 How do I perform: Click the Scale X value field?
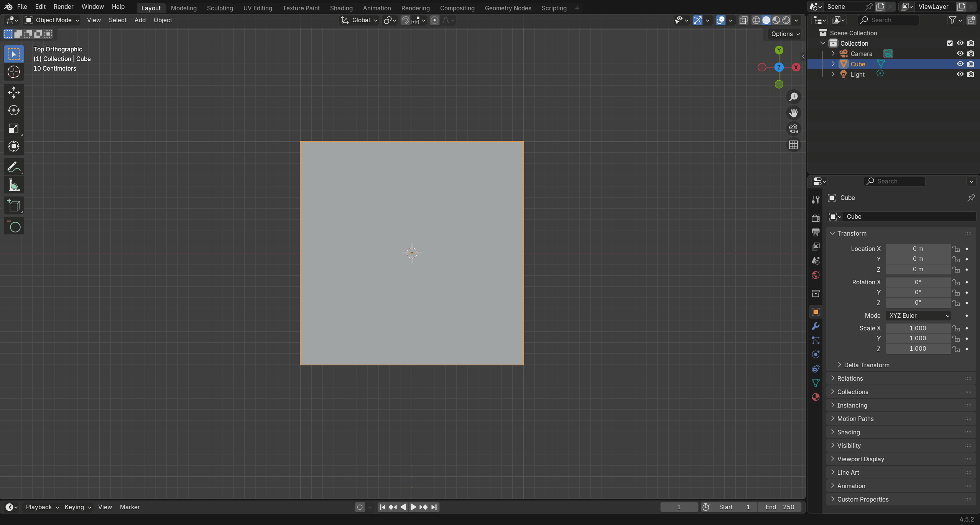(x=918, y=328)
